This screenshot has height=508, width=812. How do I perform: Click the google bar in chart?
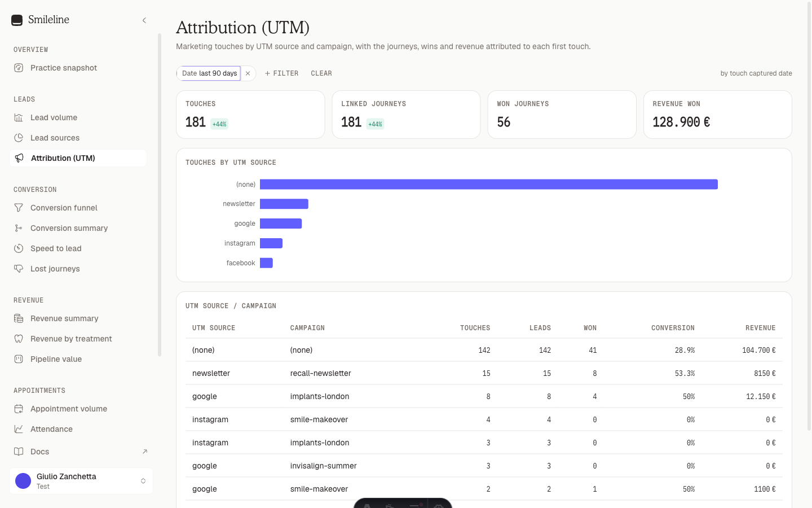coord(281,224)
